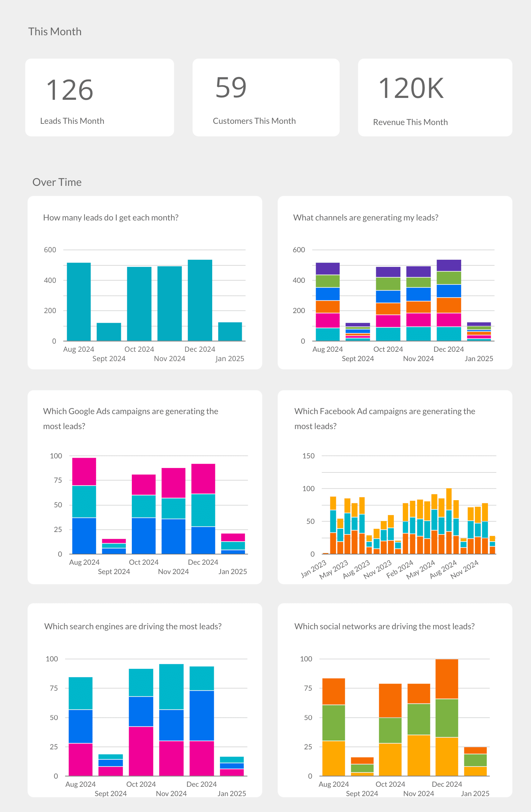Click pink segment of Oct 2024 search engines bar
Viewport: 531px width, 812px height.
point(141,751)
